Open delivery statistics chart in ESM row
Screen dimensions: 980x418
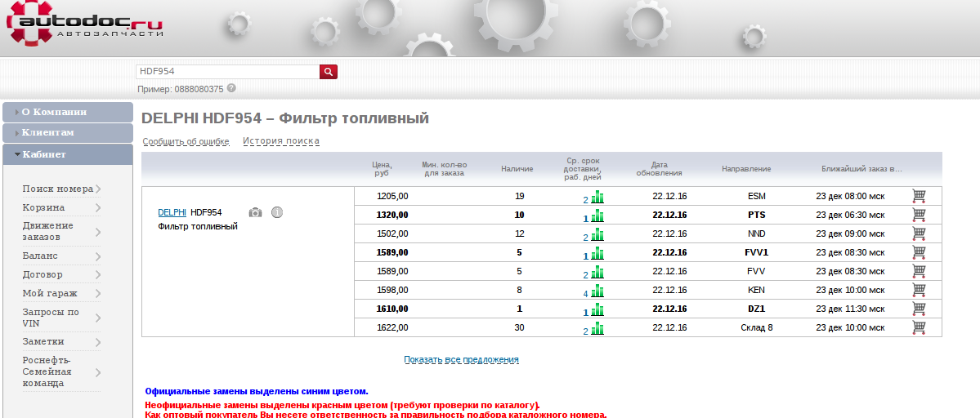597,197
